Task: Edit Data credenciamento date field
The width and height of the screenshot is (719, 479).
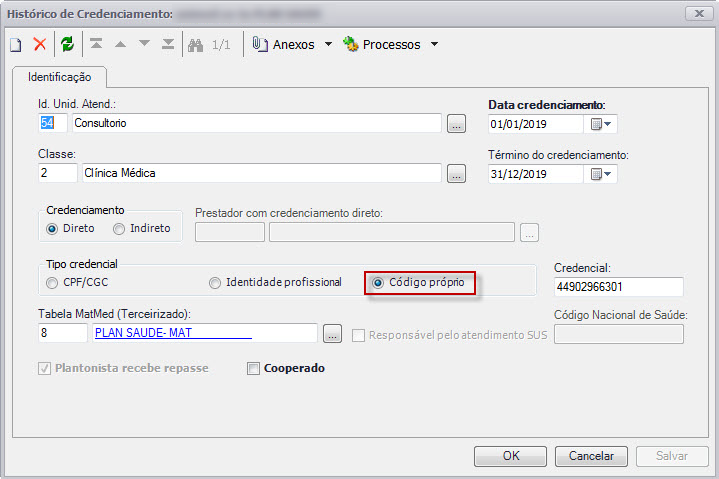Action: point(536,124)
